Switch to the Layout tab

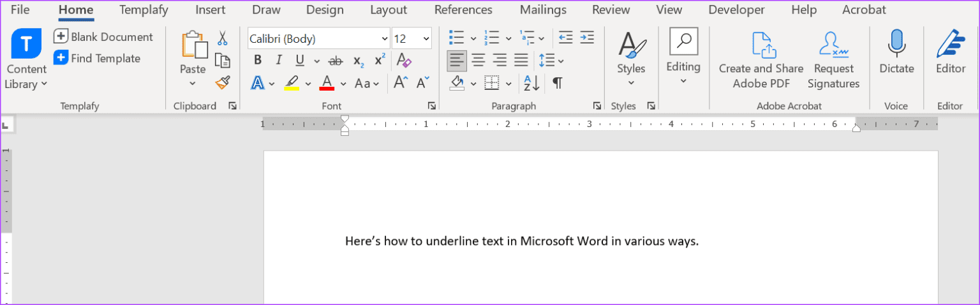(x=389, y=10)
